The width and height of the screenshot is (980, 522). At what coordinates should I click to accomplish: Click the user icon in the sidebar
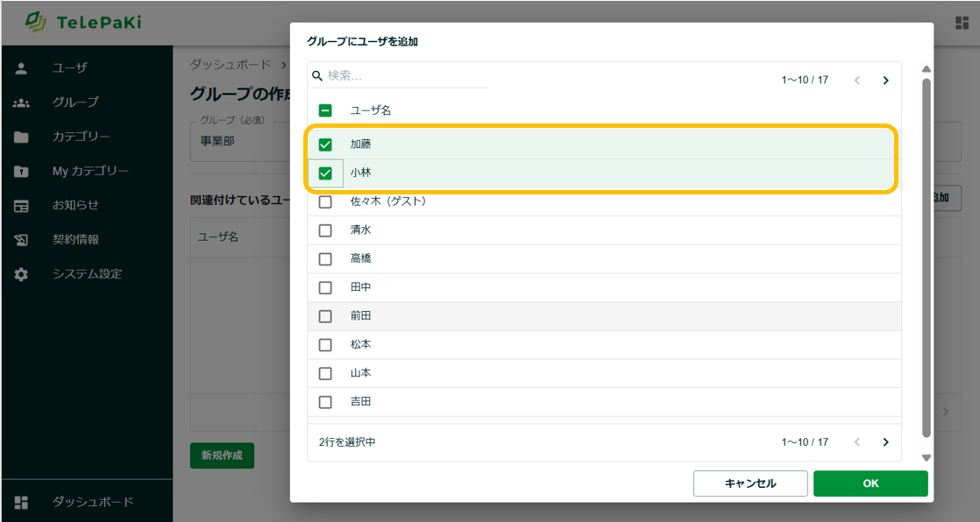[22, 68]
